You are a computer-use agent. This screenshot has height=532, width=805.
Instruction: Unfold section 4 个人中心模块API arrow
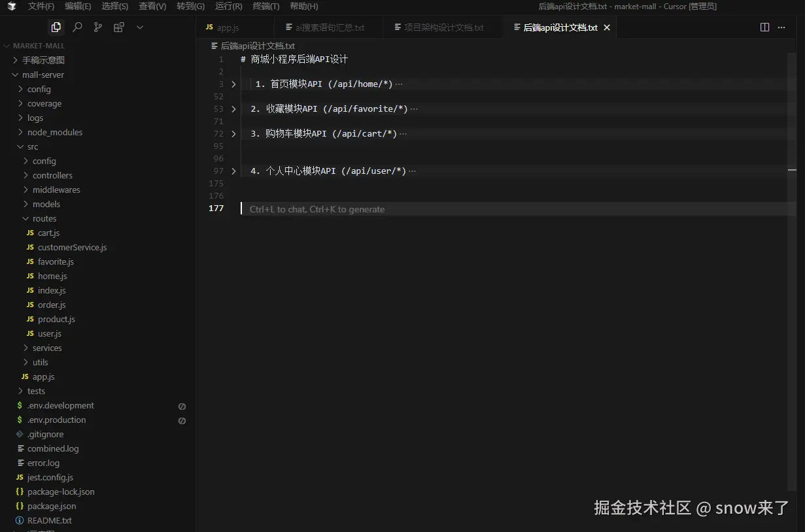click(x=233, y=171)
